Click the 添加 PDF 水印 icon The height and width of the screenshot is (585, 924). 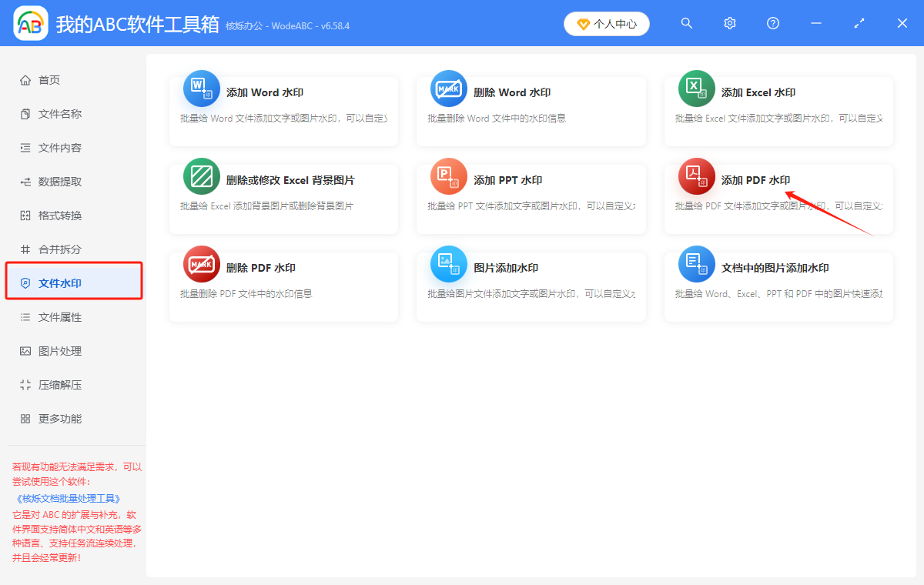click(x=696, y=176)
